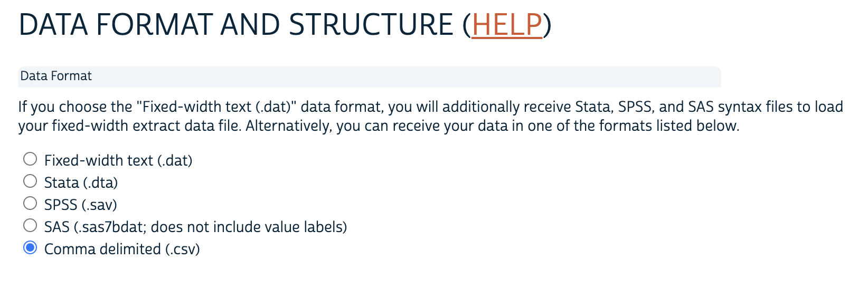Image resolution: width=868 pixels, height=288 pixels.
Task: Select the SAS (.sas7bdat) radio button
Action: [30, 225]
